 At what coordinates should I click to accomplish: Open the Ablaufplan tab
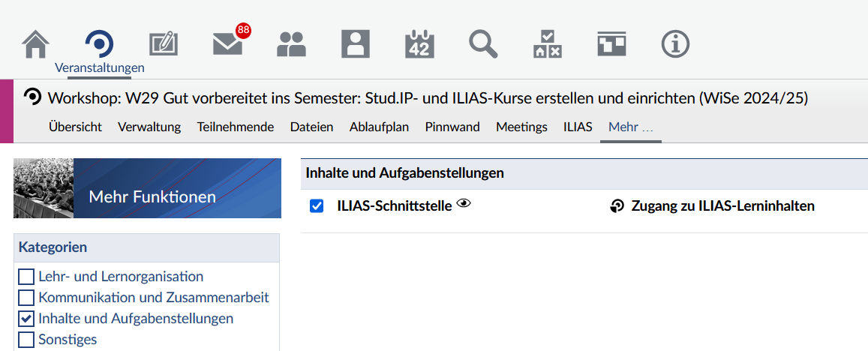pyautogui.click(x=379, y=127)
